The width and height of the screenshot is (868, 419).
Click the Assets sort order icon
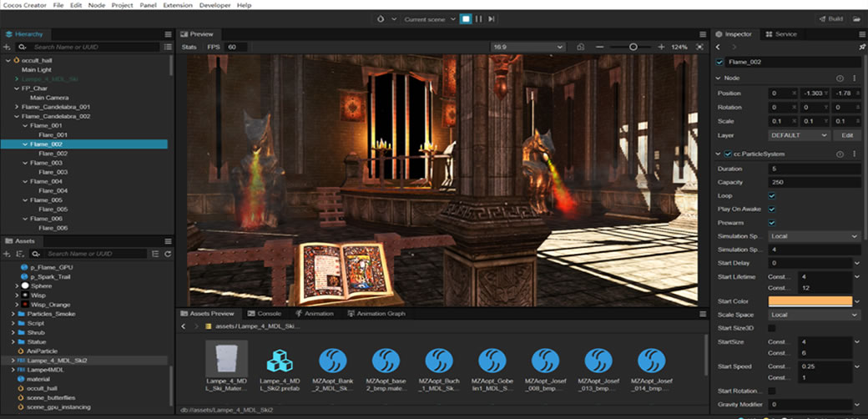pyautogui.click(x=22, y=254)
